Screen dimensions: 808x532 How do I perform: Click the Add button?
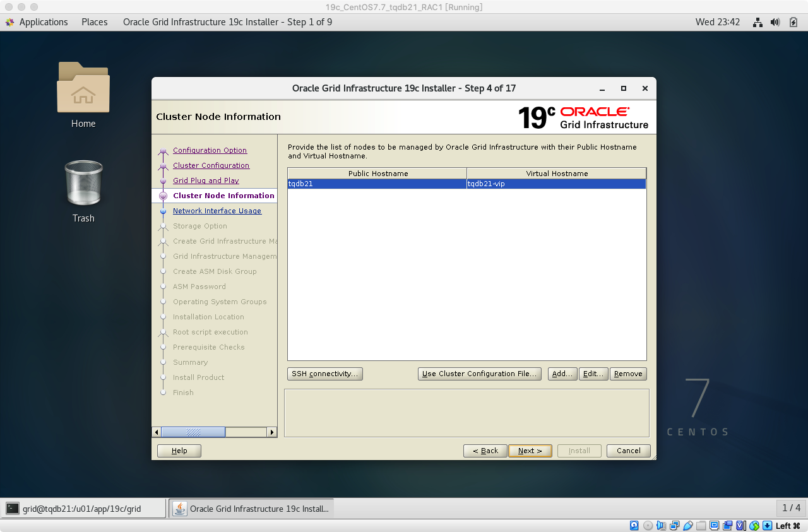(562, 374)
